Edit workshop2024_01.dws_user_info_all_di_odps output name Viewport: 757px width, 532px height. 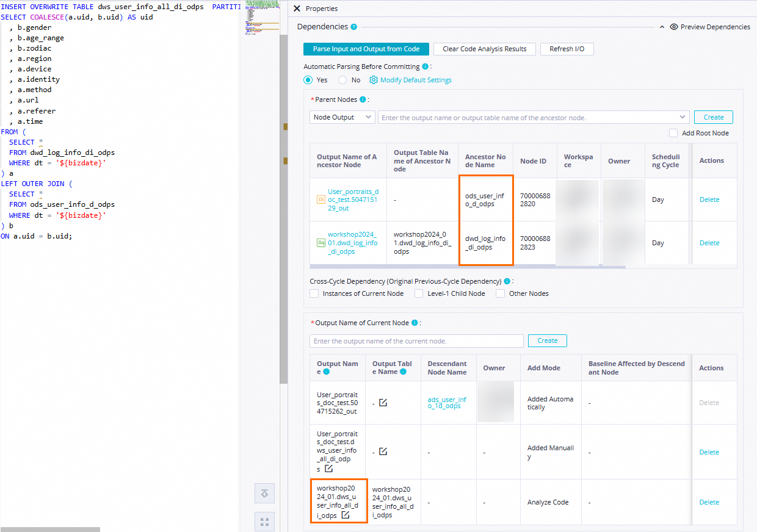(x=346, y=515)
